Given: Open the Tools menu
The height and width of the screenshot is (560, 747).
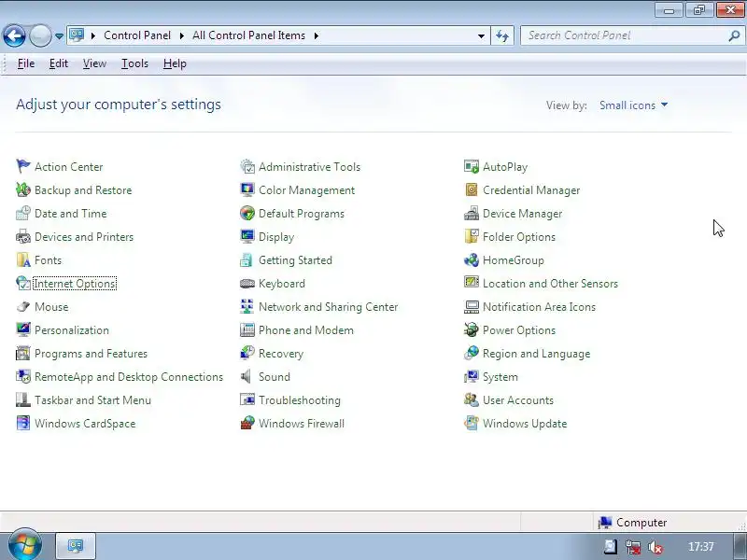Looking at the screenshot, I should coord(134,63).
